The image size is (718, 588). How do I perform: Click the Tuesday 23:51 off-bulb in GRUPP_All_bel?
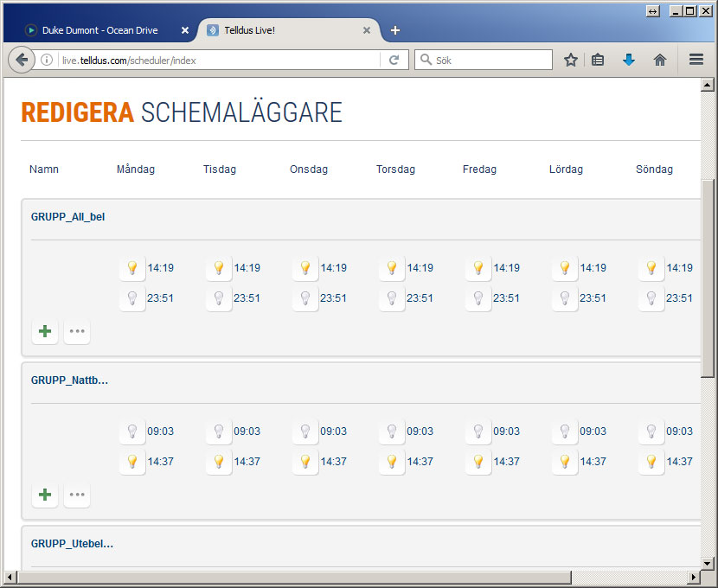coord(219,298)
